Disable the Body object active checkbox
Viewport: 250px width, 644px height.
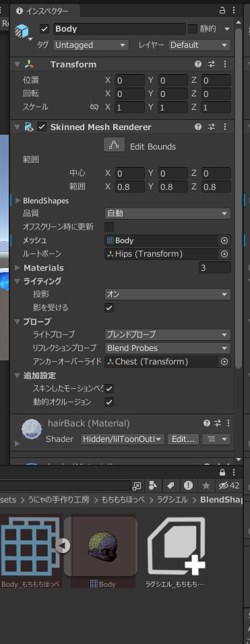click(x=44, y=29)
